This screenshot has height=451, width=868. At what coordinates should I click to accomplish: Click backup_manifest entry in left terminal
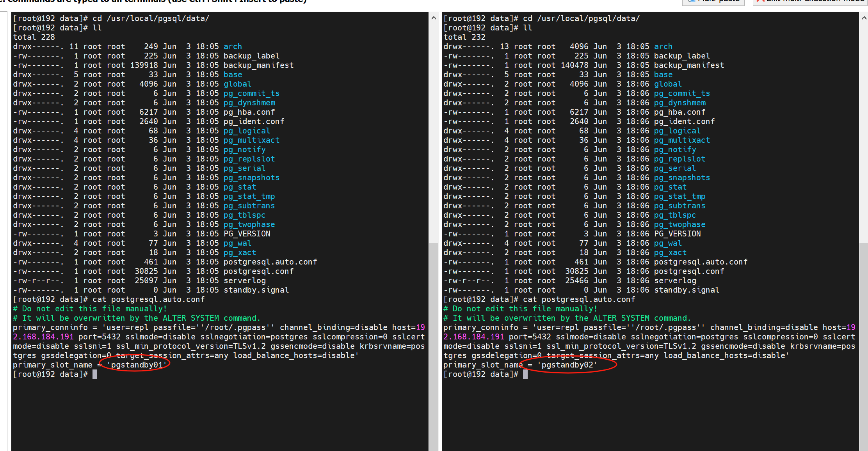(258, 65)
